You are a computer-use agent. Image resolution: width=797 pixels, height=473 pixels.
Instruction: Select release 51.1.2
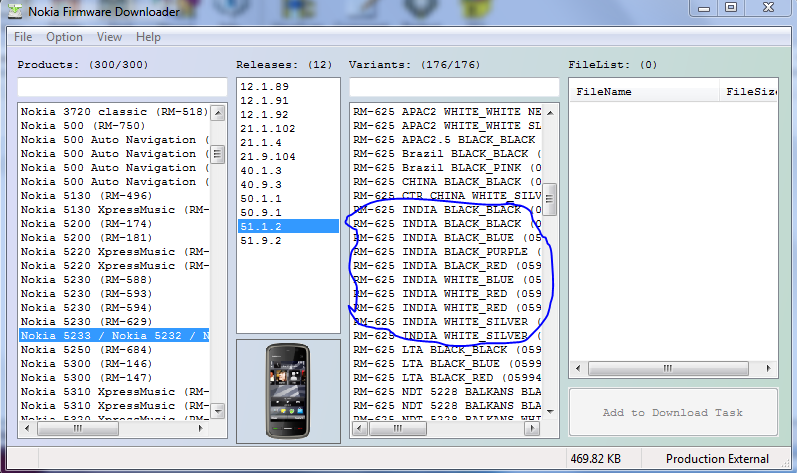[x=288, y=227]
